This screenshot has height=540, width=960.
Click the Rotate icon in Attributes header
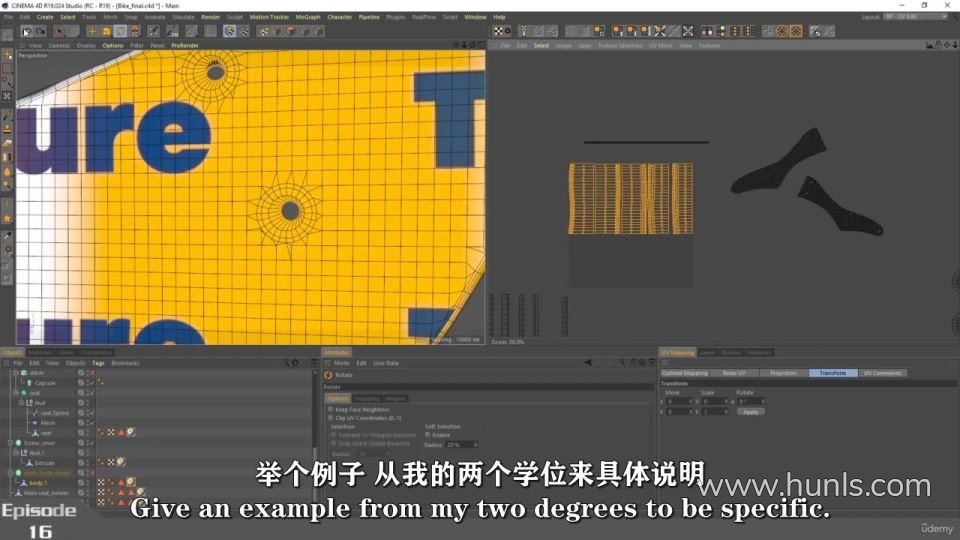pyautogui.click(x=328, y=375)
